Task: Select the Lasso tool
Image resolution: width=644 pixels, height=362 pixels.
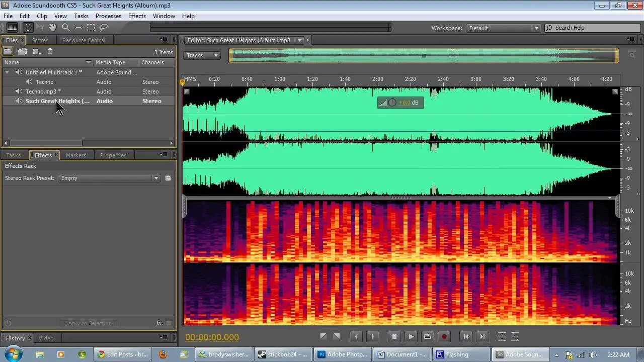Action: (104, 28)
